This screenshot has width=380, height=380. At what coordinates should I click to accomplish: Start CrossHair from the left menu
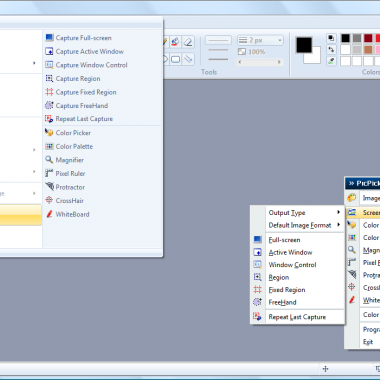click(x=102, y=201)
